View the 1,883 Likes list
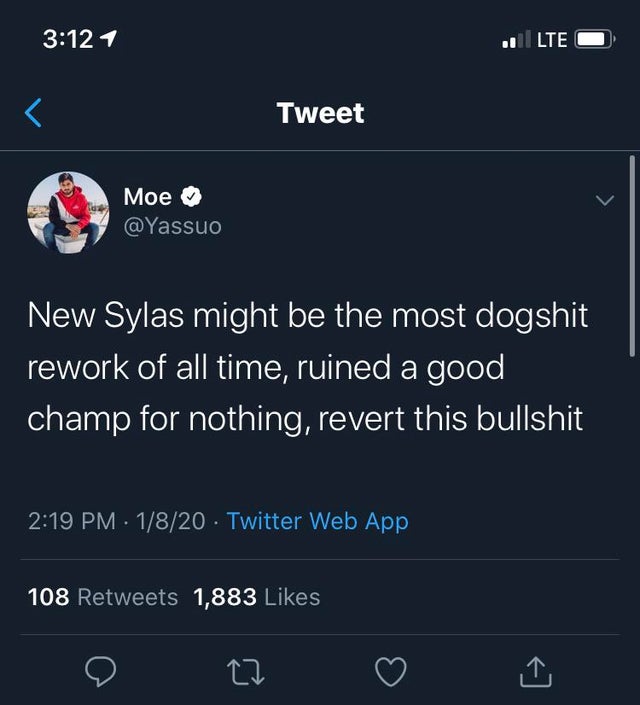 point(256,597)
